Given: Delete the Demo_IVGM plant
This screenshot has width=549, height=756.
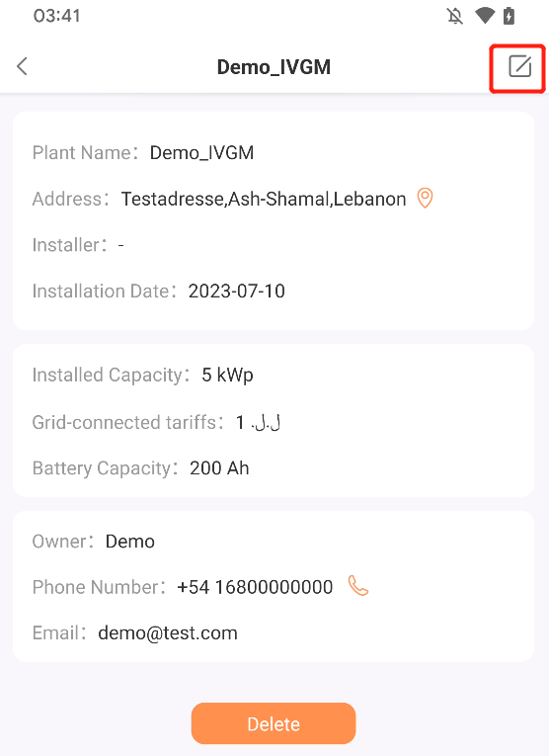Looking at the screenshot, I should pos(274,723).
